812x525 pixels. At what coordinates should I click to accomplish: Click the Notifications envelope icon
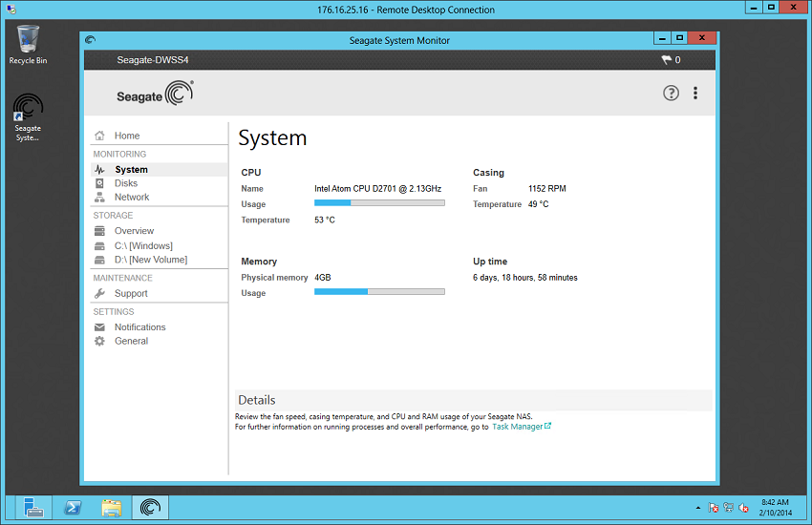click(x=99, y=327)
